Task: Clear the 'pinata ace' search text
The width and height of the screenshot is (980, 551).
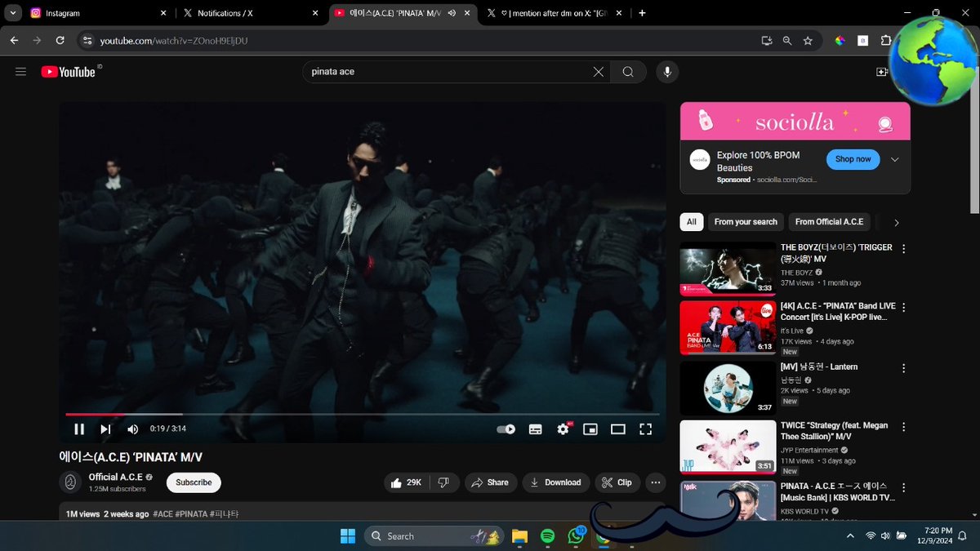Action: pyautogui.click(x=599, y=72)
